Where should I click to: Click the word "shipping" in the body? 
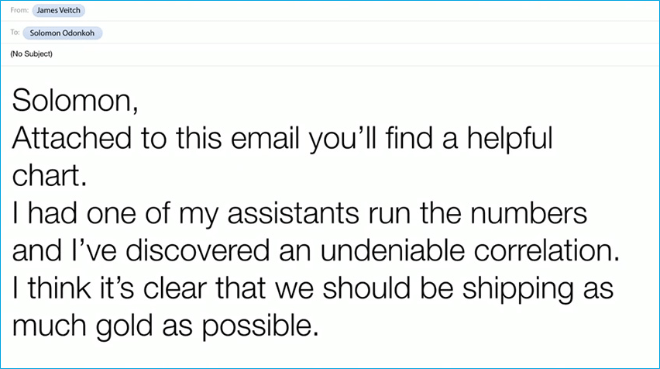click(518, 289)
